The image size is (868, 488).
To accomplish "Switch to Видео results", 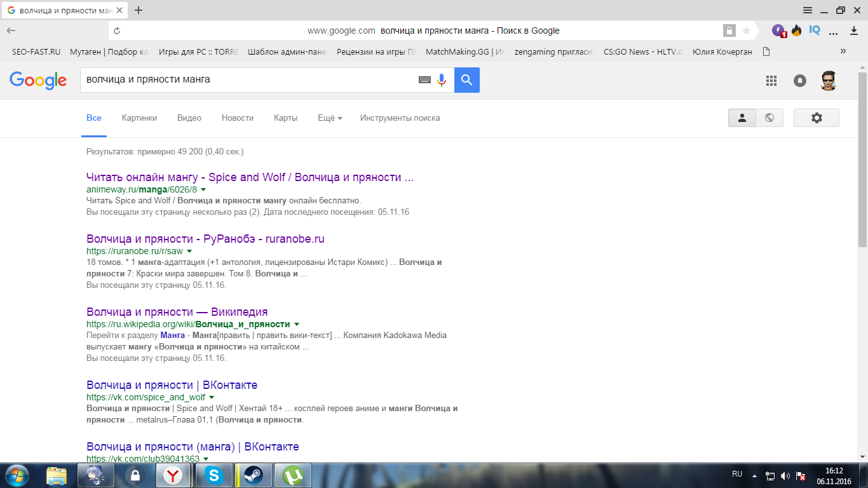I will tap(189, 118).
